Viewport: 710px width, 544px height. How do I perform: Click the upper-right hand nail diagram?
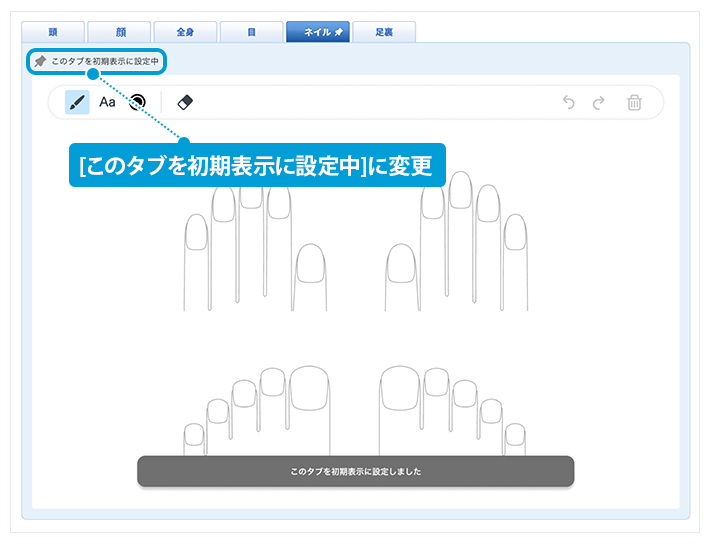[x=456, y=250]
